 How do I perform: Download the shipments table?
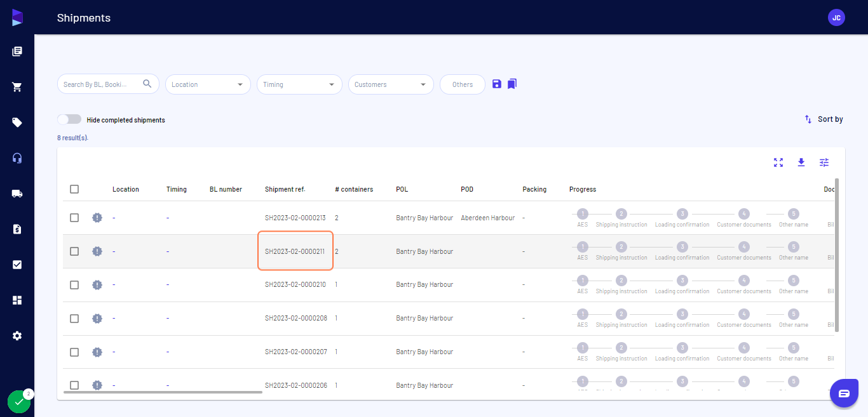[801, 162]
